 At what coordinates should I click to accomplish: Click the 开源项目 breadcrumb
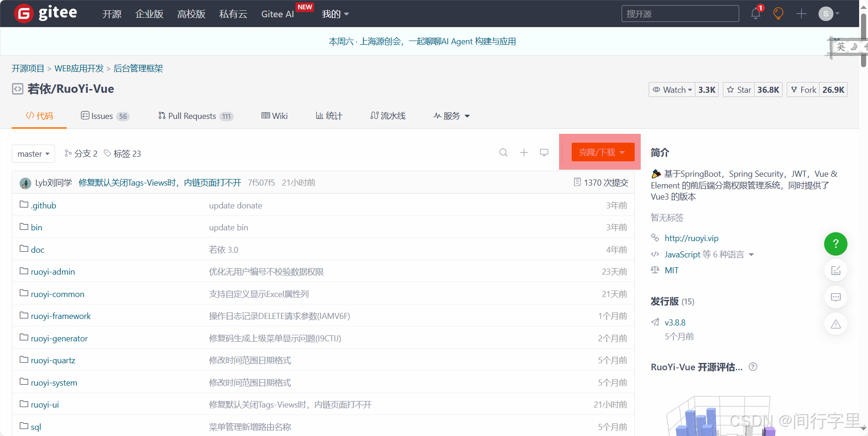point(28,68)
